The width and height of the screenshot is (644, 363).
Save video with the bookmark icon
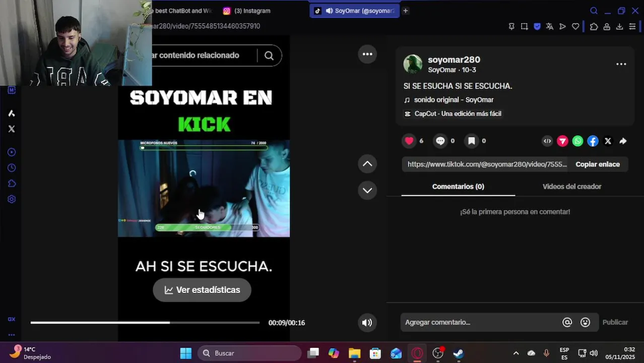pos(471,141)
